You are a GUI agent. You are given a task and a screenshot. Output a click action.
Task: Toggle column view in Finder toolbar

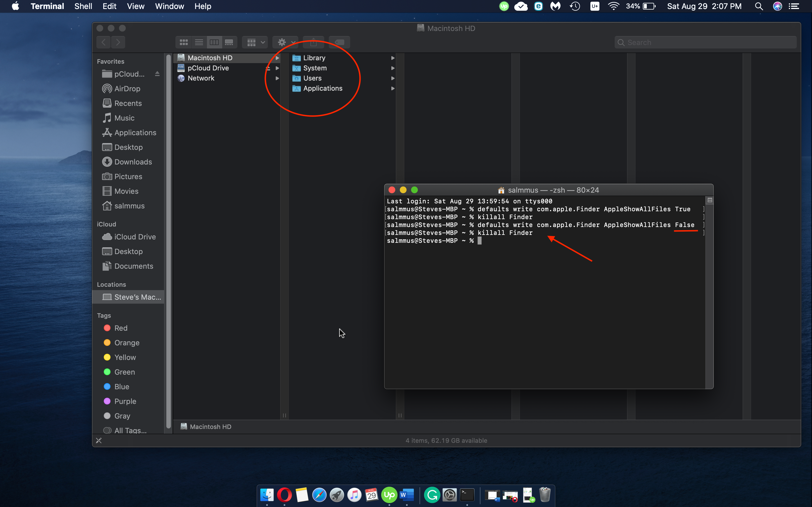[214, 42]
